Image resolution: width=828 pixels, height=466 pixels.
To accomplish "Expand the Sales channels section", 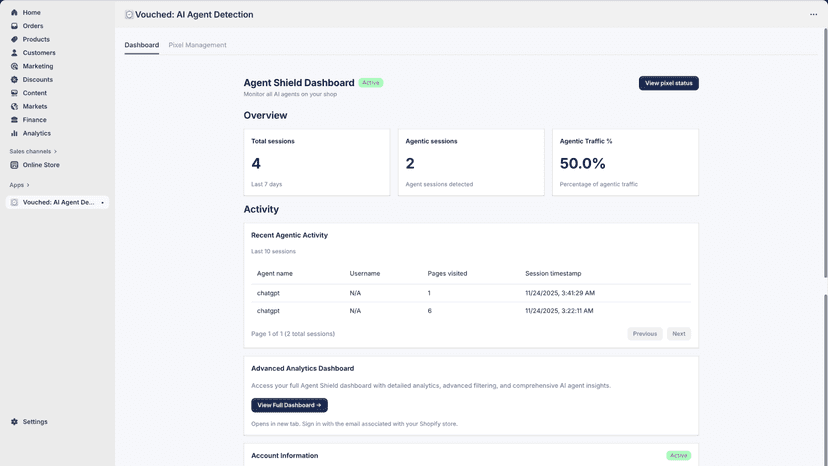I will click(33, 151).
